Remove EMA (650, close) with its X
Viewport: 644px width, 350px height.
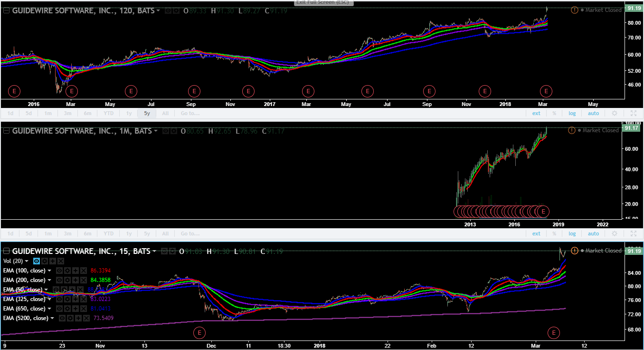pyautogui.click(x=84, y=309)
